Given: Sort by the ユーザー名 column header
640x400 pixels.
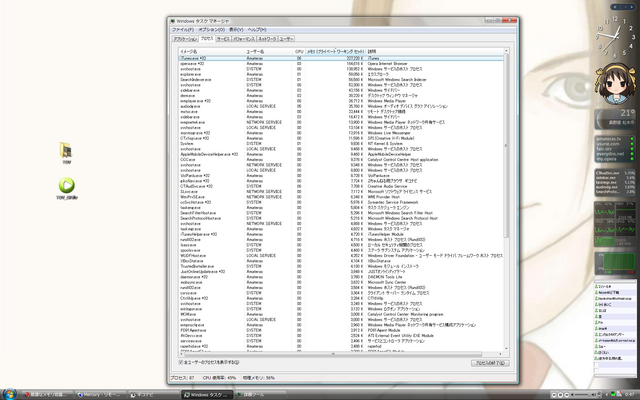Looking at the screenshot, I should (269, 51).
